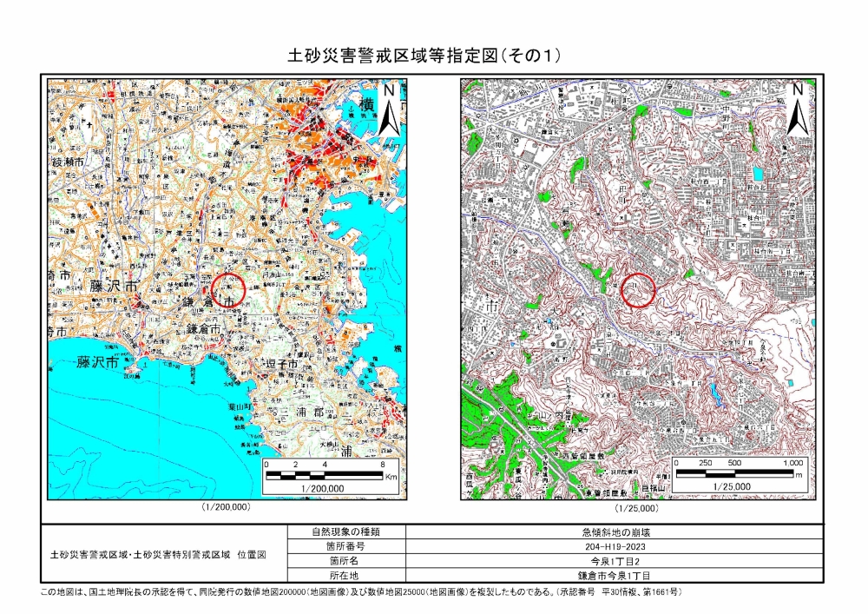
Task: Click the (1/200,000) caption below the left map
Action: pyautogui.click(x=227, y=506)
